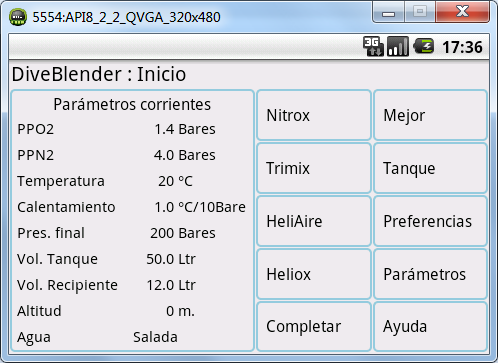
Task: Tap the Heliox button
Action: coord(314,274)
